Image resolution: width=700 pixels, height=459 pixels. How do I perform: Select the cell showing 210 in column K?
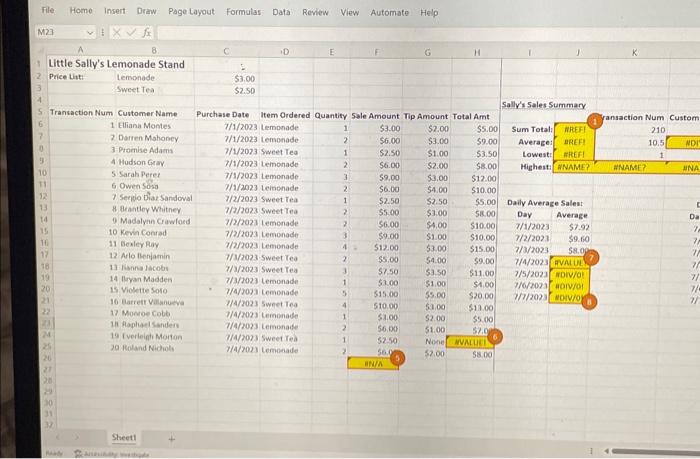click(x=658, y=130)
